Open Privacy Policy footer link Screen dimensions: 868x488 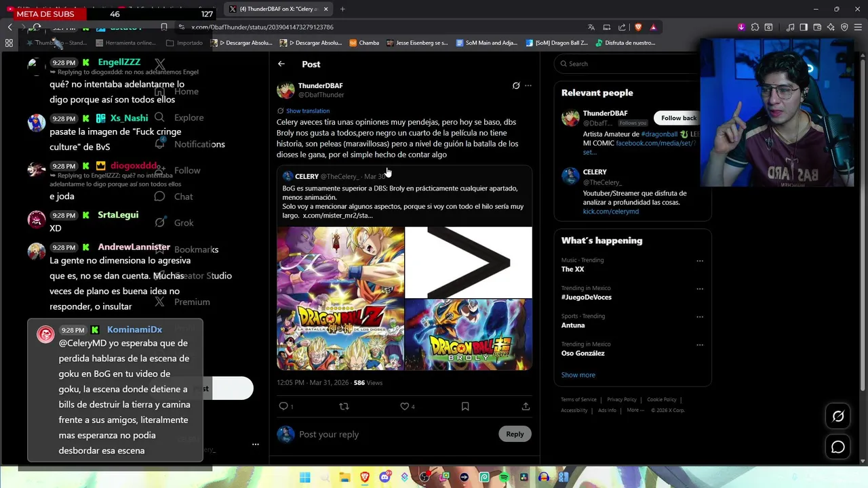(x=622, y=400)
